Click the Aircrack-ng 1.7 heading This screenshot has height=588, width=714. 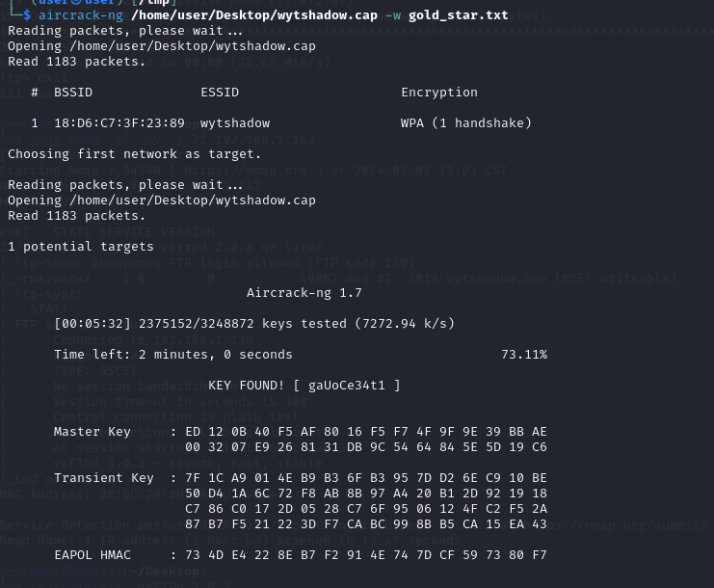(304, 293)
